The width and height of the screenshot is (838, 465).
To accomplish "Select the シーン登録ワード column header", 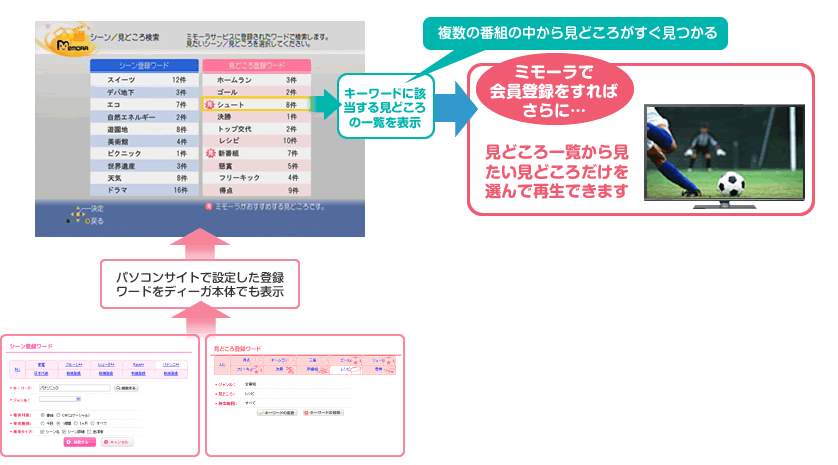I will 139,64.
